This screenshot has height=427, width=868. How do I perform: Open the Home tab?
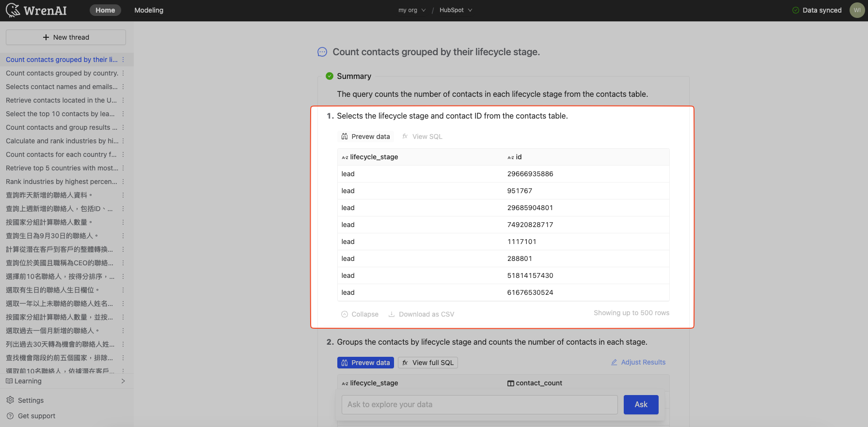(x=105, y=10)
